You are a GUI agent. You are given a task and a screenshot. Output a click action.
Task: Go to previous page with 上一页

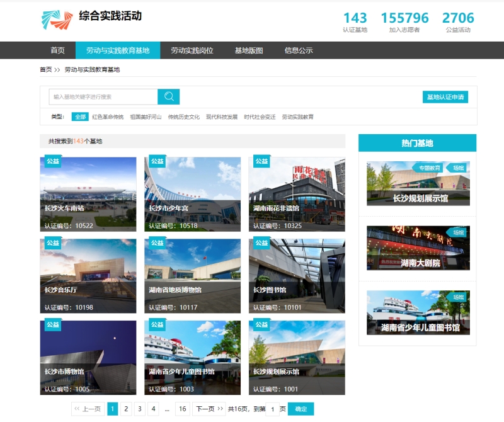click(x=88, y=409)
